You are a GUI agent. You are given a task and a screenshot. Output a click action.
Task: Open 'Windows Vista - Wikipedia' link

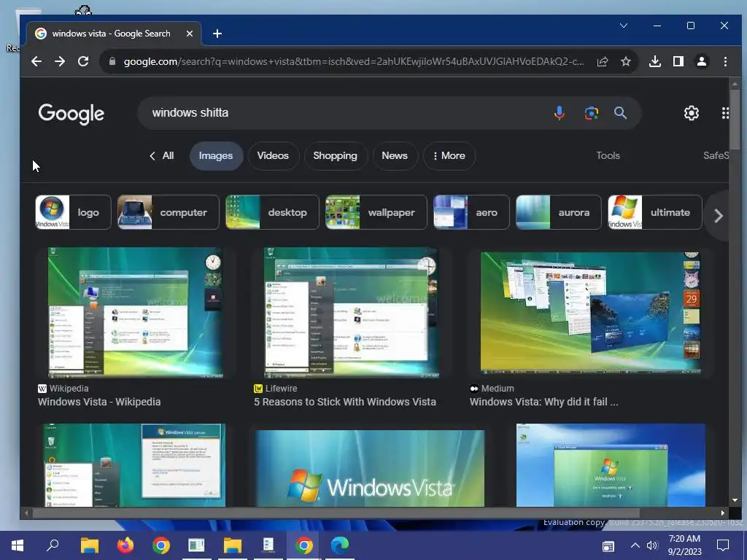point(99,402)
